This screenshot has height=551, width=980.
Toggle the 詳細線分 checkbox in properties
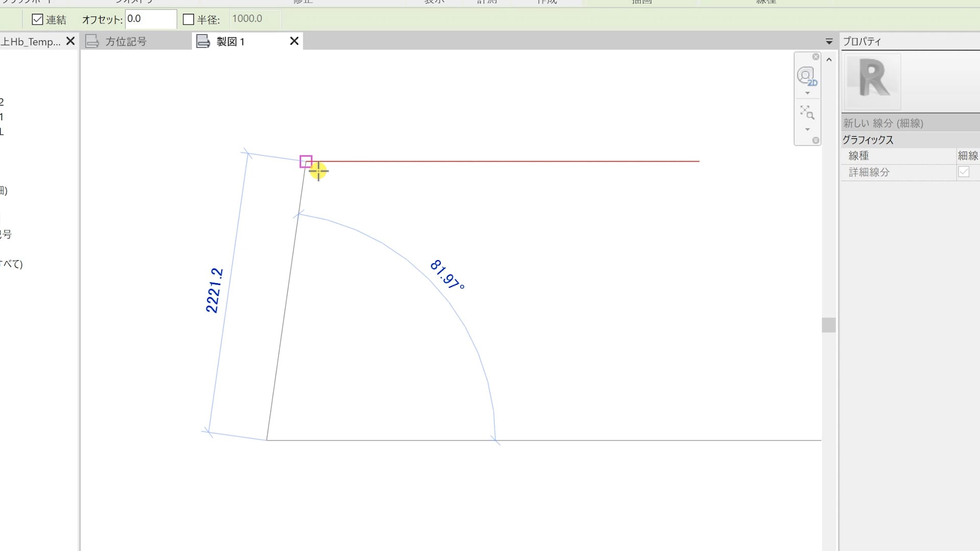964,172
